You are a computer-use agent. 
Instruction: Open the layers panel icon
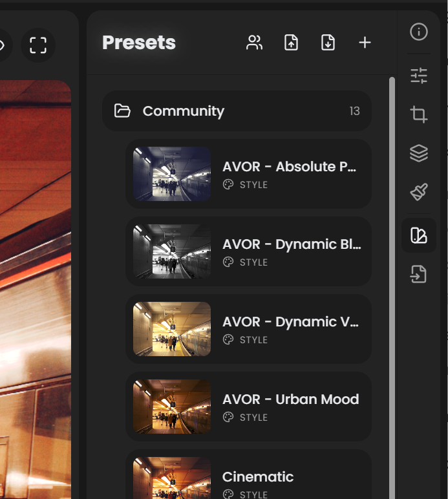pyautogui.click(x=419, y=153)
